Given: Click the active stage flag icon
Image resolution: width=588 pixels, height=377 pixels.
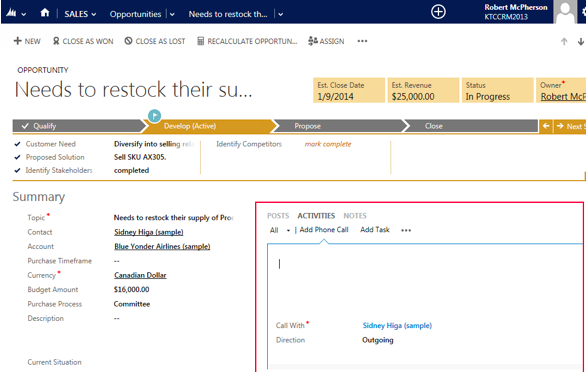Looking at the screenshot, I should (154, 116).
